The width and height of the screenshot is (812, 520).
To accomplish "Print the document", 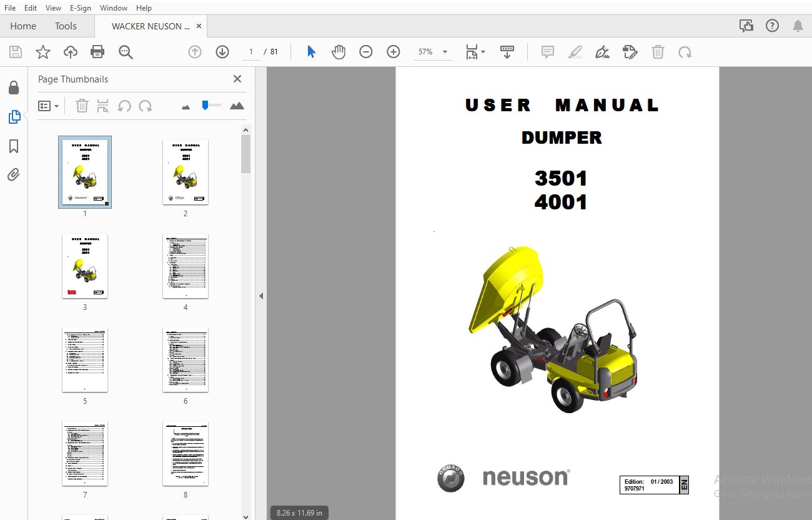I will point(97,52).
